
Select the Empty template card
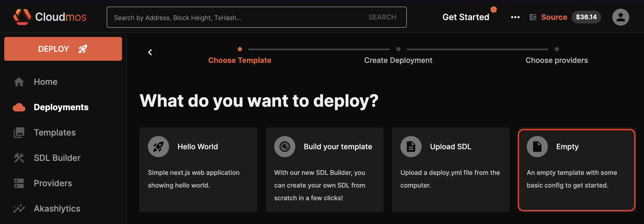(577, 170)
